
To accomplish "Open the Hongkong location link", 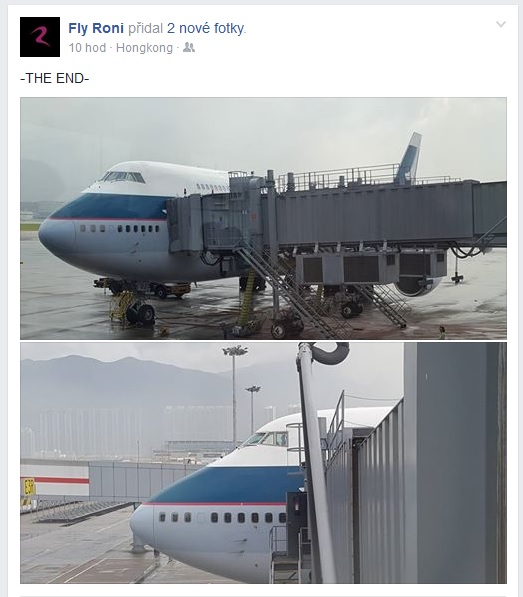I will point(144,48).
